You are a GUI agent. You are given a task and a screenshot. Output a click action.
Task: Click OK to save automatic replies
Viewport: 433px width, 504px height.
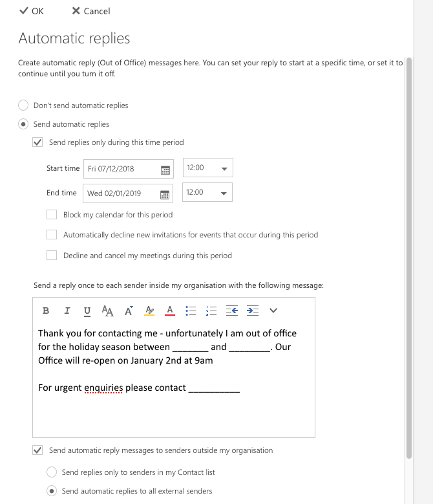click(x=32, y=11)
